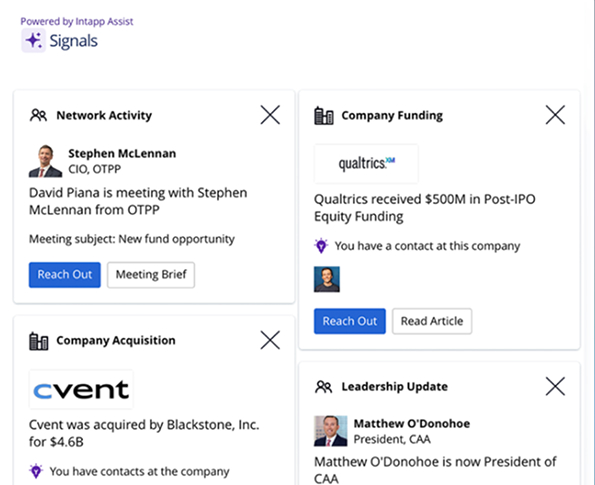Click the Qualtrics company logo
This screenshot has width=595, height=485.
coord(366,164)
